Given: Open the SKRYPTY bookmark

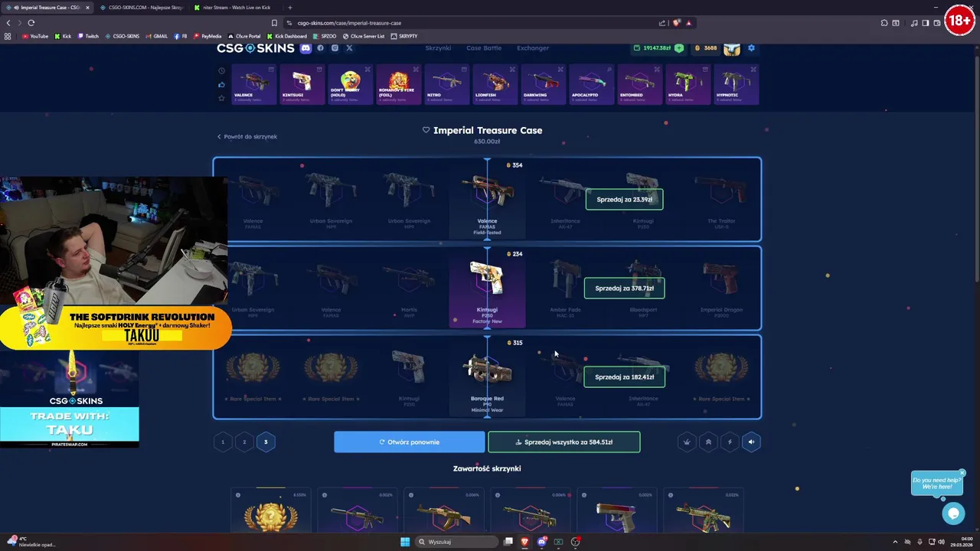Looking at the screenshot, I should (404, 36).
